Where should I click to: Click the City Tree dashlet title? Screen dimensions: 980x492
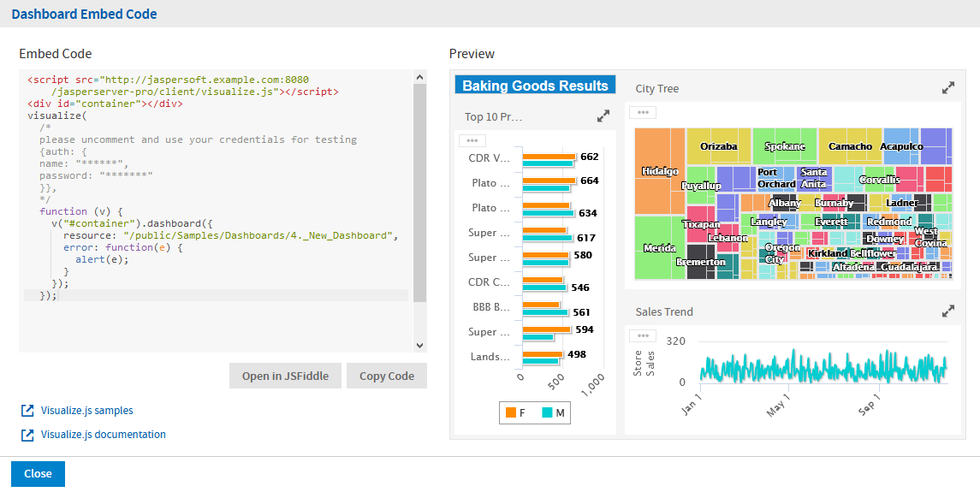pos(656,89)
